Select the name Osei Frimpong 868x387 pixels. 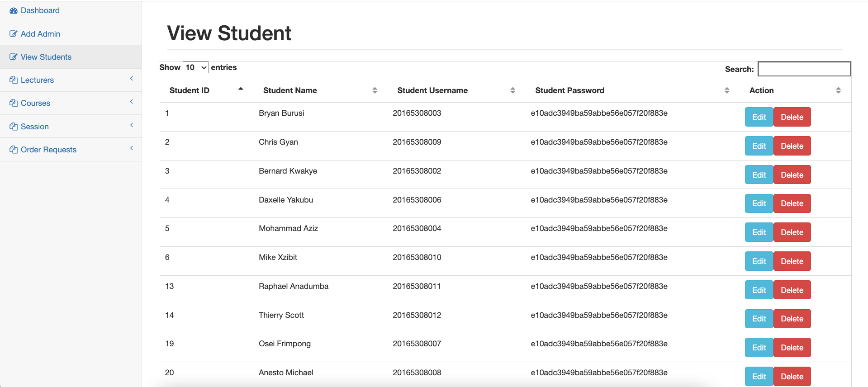coord(285,344)
